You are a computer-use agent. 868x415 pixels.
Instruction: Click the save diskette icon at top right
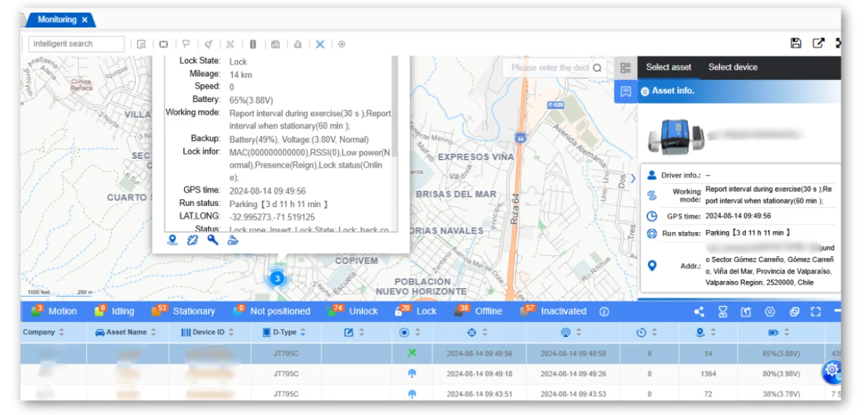point(796,43)
